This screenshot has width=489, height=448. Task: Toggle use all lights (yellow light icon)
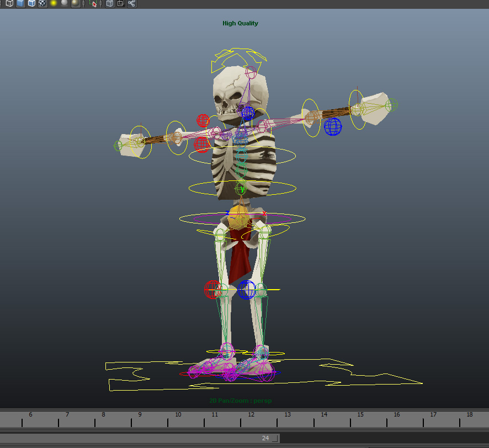[x=54, y=3]
